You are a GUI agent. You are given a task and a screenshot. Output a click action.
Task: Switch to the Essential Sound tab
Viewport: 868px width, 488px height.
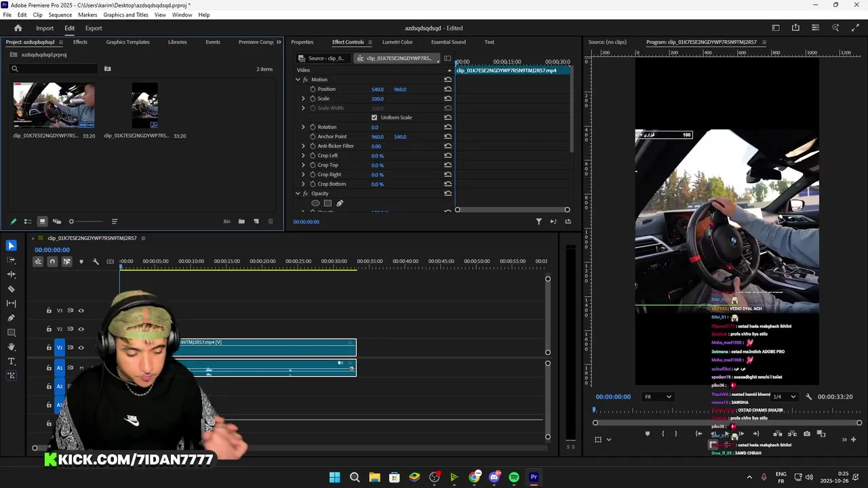click(448, 42)
